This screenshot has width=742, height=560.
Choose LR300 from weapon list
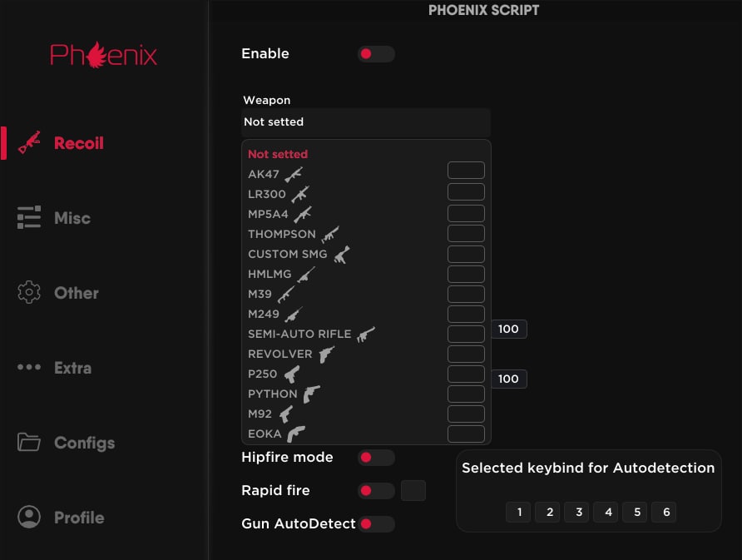(x=267, y=194)
